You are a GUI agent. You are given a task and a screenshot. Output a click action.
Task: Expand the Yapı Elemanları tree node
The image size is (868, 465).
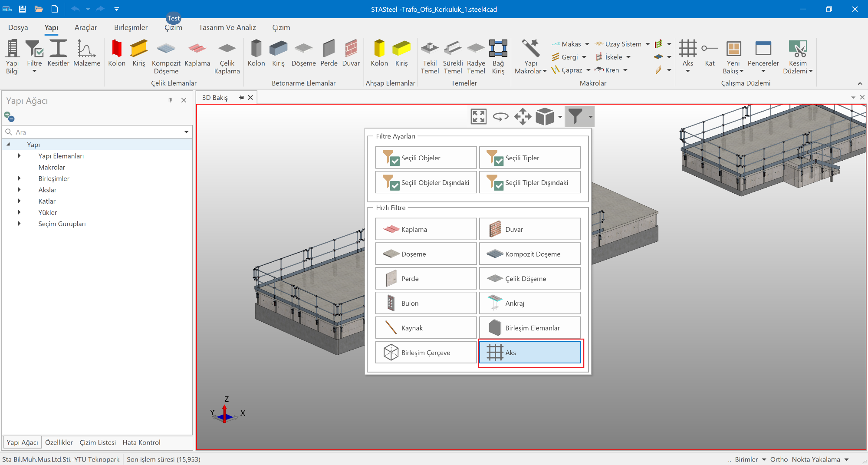(x=19, y=156)
